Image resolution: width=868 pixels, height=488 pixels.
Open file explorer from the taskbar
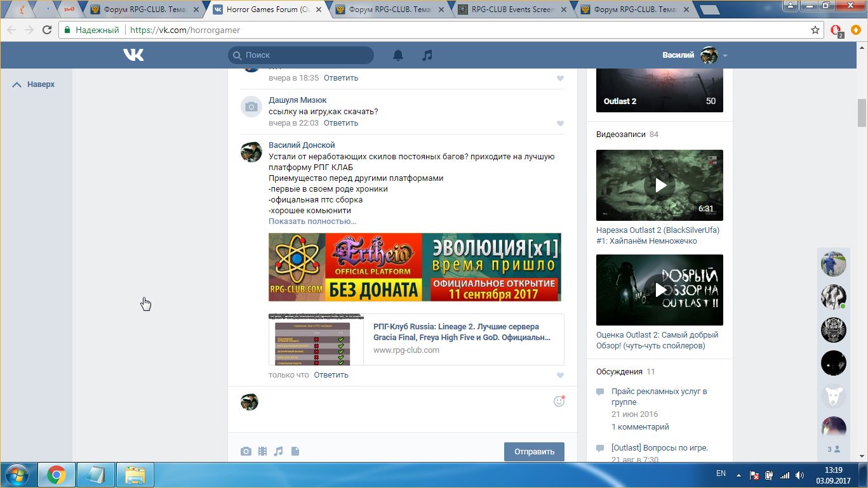[135, 475]
